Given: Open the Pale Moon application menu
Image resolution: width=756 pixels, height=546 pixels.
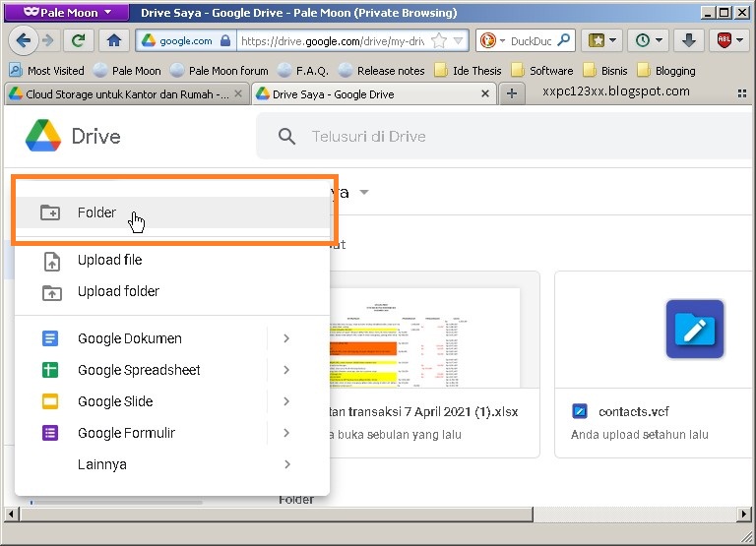Looking at the screenshot, I should 67,13.
